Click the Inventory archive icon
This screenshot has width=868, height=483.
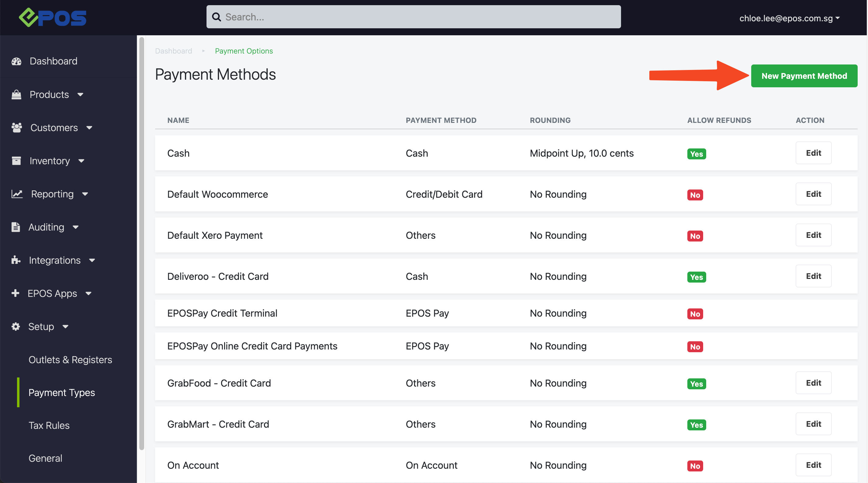(16, 161)
